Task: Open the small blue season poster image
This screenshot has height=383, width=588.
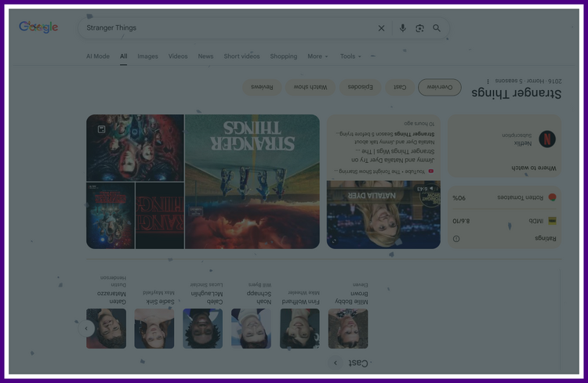Action: pyautogui.click(x=111, y=216)
